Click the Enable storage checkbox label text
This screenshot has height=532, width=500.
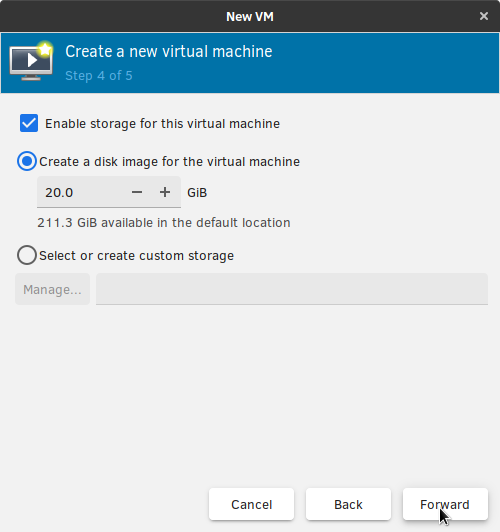[162, 124]
